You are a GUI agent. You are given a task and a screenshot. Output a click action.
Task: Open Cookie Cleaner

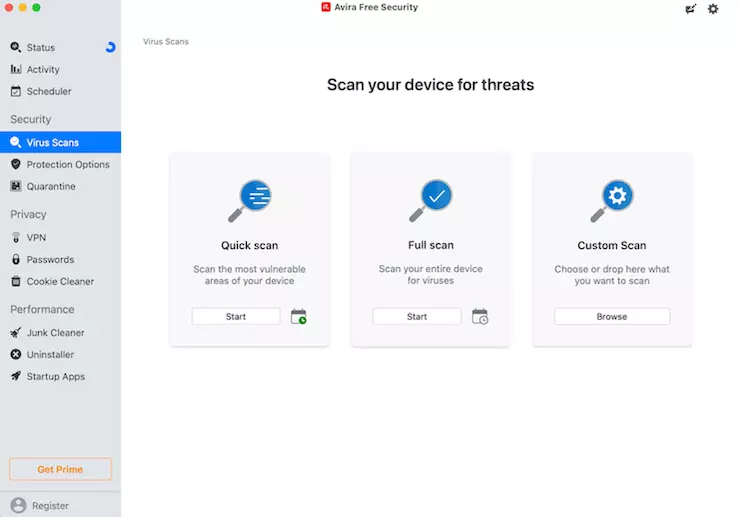[x=60, y=281]
